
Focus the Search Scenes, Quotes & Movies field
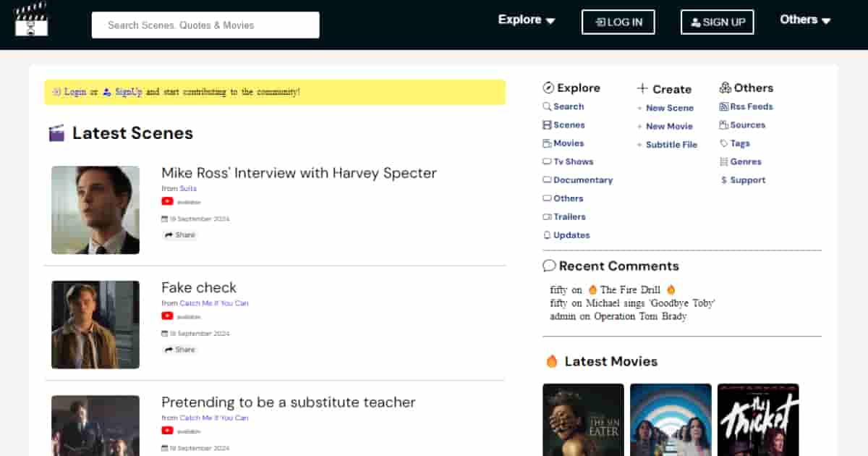205,25
